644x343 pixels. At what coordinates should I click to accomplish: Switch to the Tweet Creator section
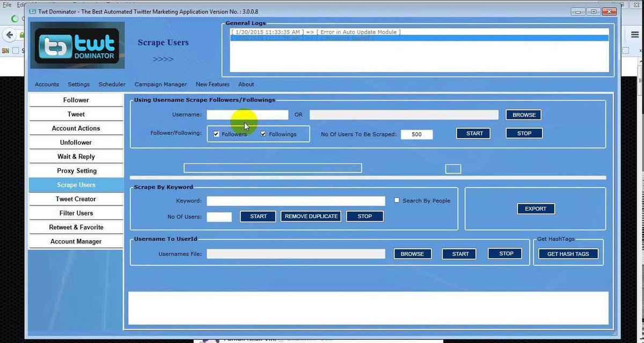coord(76,199)
